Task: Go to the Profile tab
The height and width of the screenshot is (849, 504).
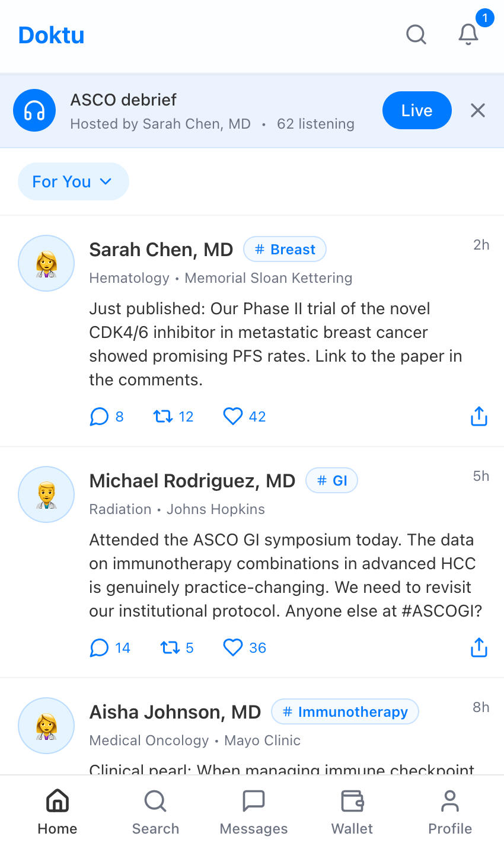Action: pos(450,812)
